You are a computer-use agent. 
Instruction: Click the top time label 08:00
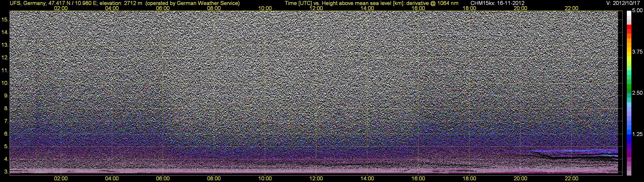pos(214,8)
